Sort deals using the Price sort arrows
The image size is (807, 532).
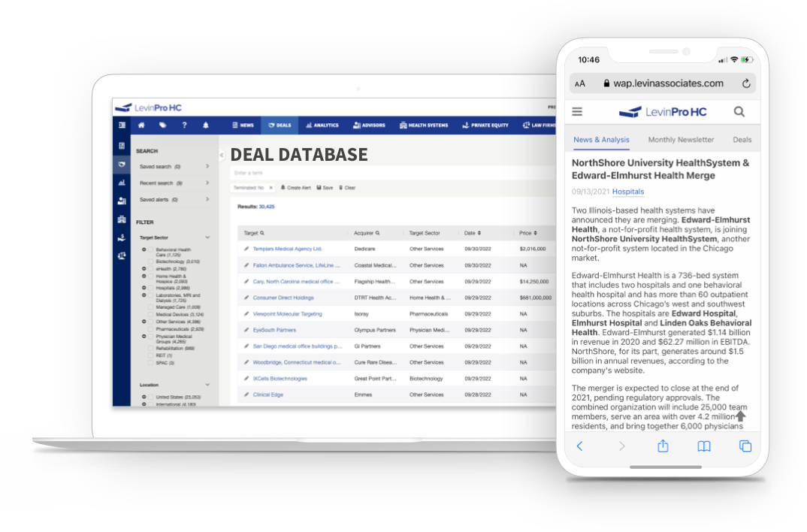click(x=535, y=233)
